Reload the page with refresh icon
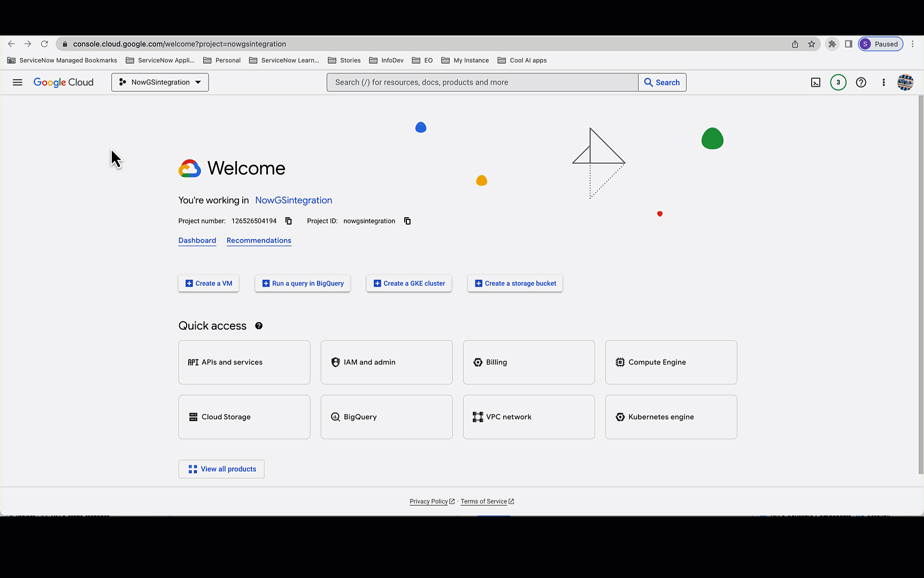The width and height of the screenshot is (924, 578). (x=44, y=44)
